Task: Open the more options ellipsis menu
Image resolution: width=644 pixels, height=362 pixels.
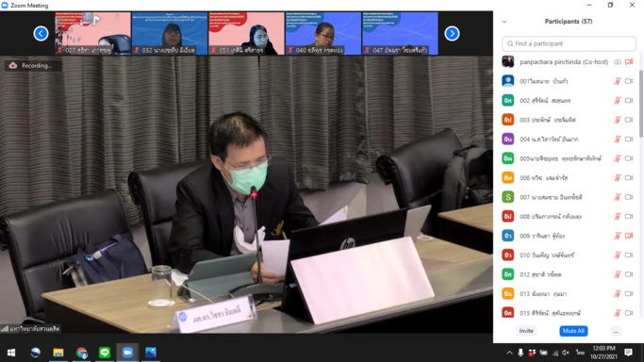Action: [x=616, y=331]
